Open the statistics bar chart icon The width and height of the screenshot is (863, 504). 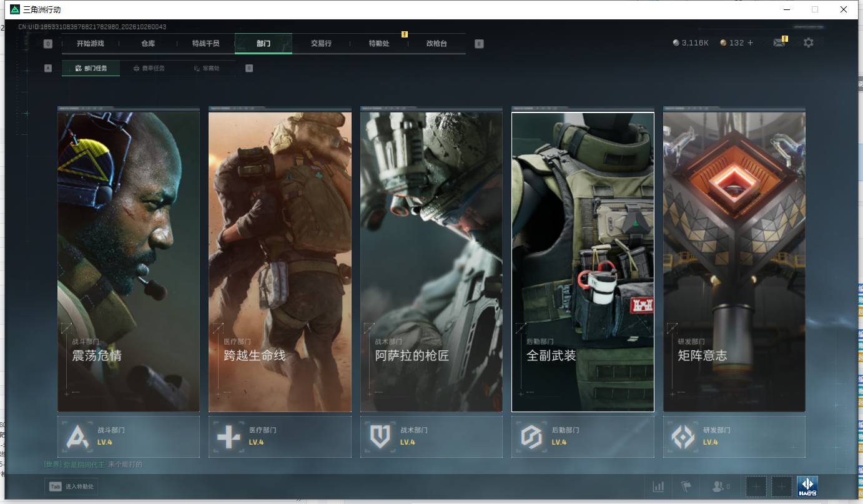pos(658,487)
